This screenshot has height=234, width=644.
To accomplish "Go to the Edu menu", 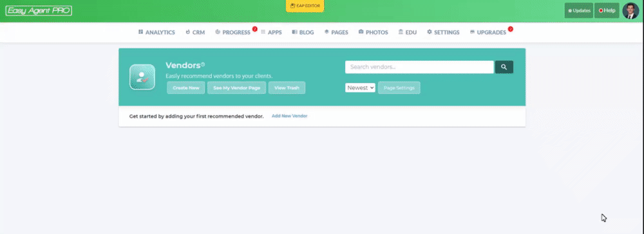I will click(408, 32).
